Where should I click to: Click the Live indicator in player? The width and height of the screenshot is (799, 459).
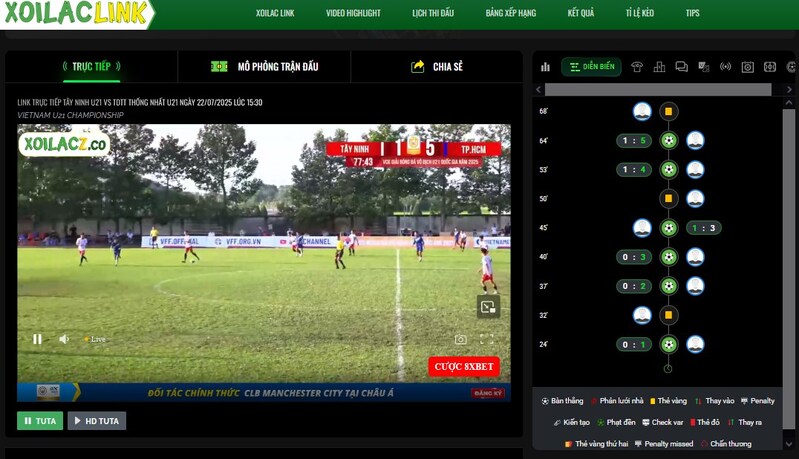coord(95,339)
